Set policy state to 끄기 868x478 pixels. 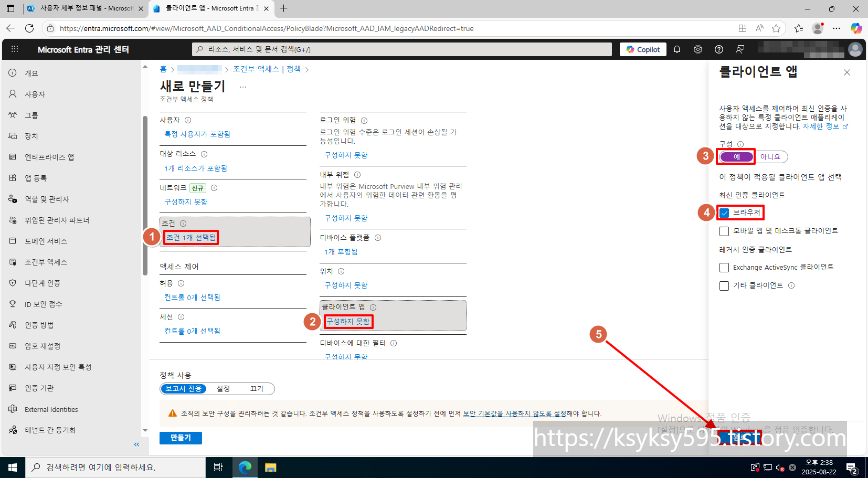point(257,389)
